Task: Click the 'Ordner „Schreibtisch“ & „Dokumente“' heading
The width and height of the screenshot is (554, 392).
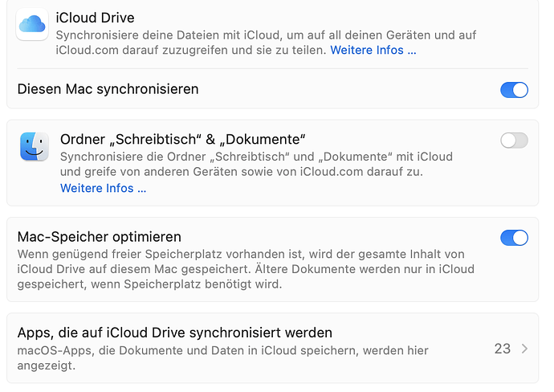Action: [x=183, y=139]
